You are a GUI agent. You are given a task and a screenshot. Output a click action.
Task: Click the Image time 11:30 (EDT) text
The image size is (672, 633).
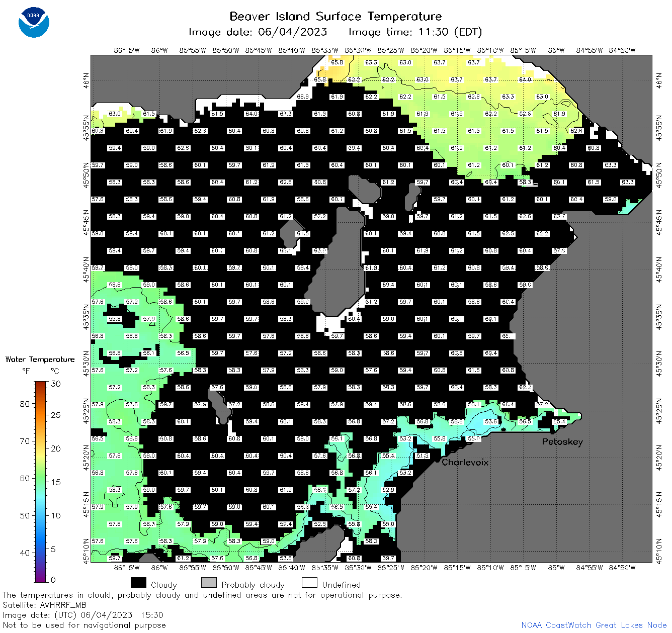click(415, 32)
